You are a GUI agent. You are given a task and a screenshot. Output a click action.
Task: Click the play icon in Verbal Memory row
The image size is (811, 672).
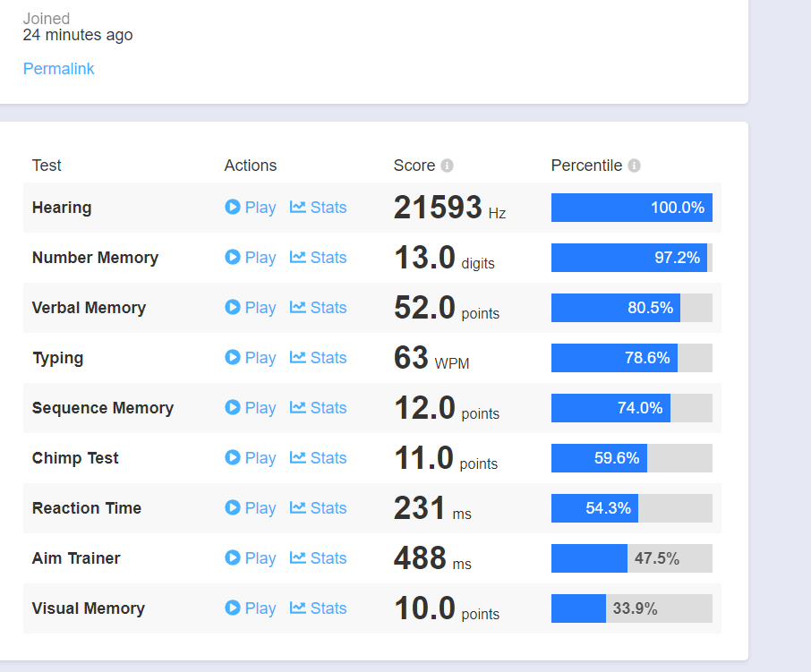[x=233, y=308]
